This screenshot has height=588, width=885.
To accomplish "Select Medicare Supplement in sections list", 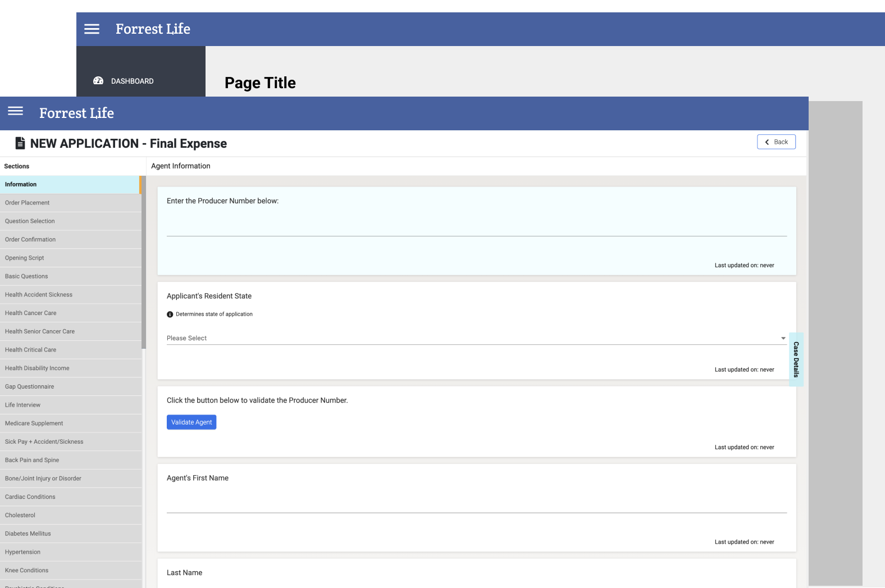I will click(x=70, y=423).
